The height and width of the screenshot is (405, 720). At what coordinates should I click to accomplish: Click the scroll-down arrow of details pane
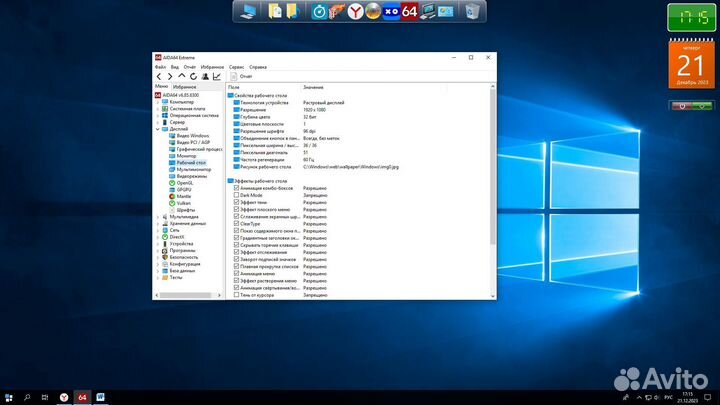493,296
